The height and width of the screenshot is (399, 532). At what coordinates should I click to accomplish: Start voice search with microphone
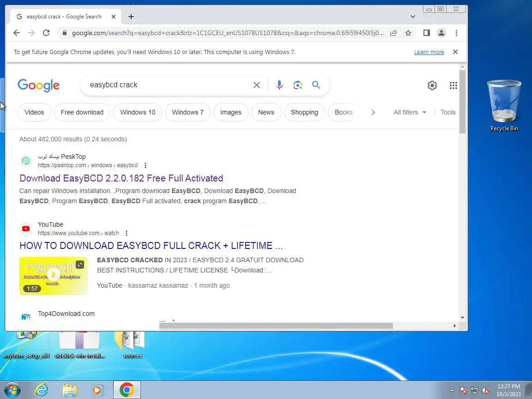coord(279,85)
